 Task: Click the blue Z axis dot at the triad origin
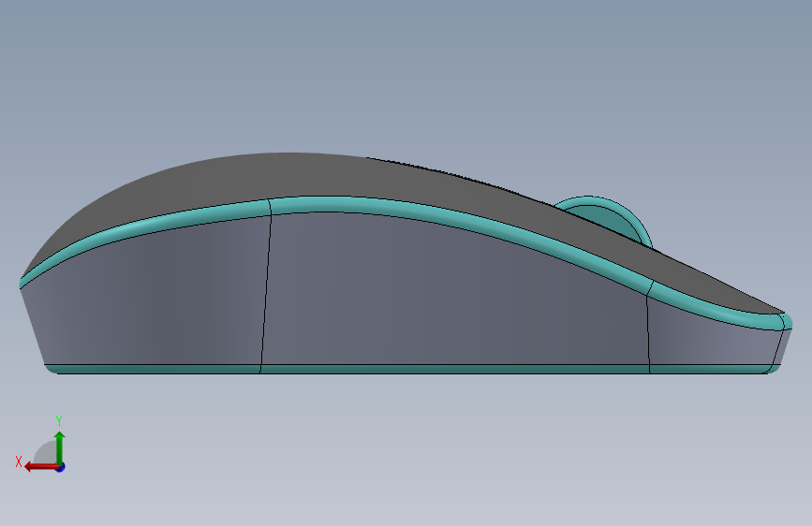point(61,467)
